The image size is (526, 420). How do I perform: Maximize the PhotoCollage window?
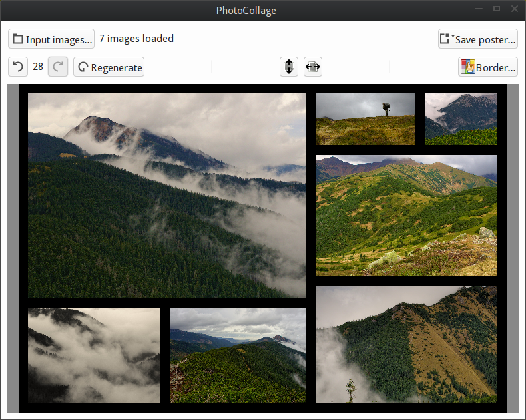pos(497,9)
